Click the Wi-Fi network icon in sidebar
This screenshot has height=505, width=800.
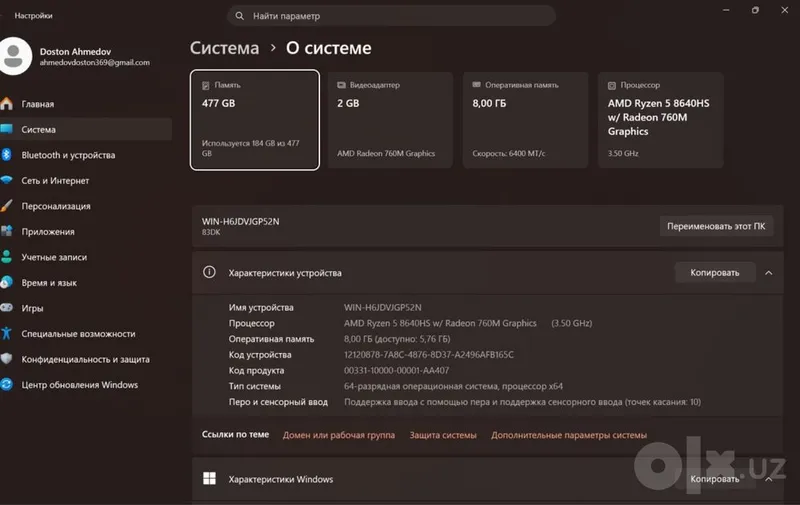tap(7, 180)
